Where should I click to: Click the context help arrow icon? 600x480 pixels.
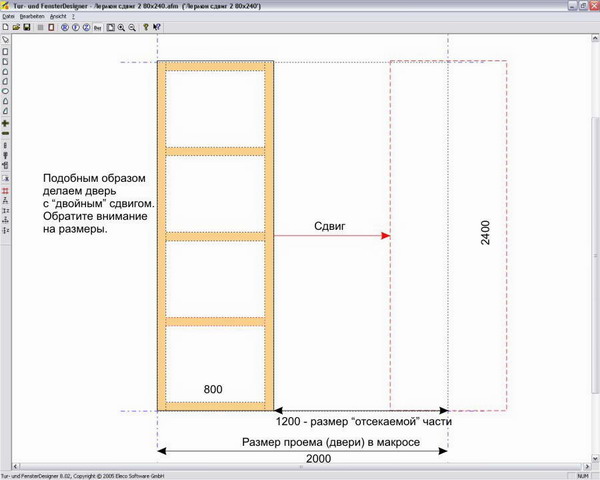(158, 28)
